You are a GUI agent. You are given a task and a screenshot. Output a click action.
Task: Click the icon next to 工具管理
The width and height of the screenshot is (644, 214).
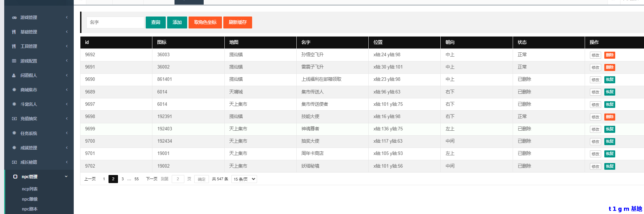tap(14, 46)
